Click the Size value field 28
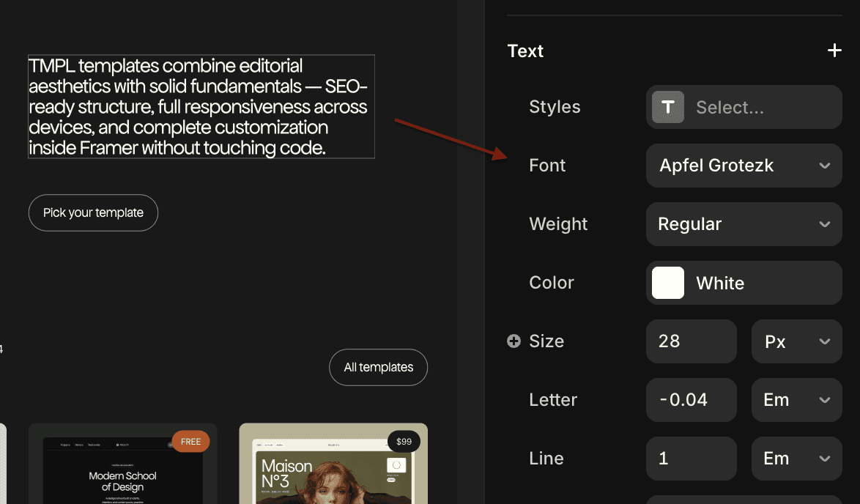The image size is (860, 504). [691, 341]
